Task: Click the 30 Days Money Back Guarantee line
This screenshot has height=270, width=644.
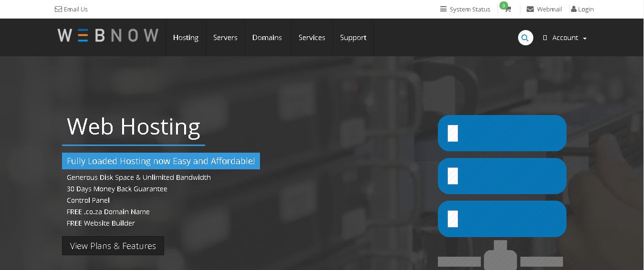Action: click(117, 189)
